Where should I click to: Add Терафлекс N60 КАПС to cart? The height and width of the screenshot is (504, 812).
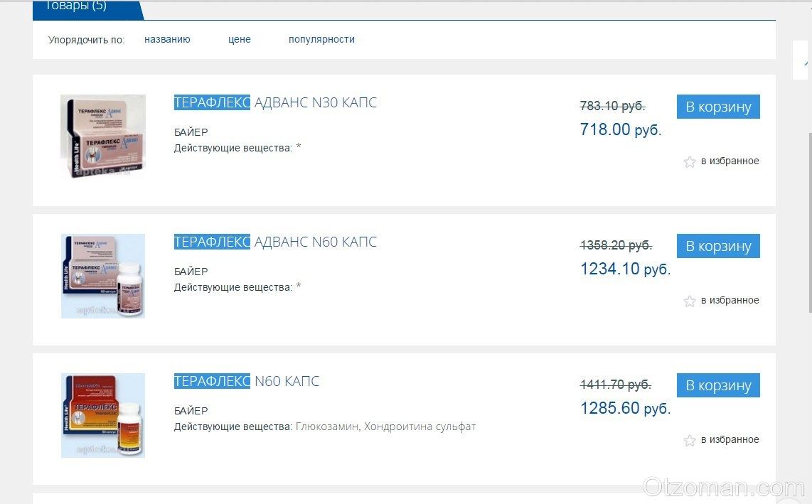[x=718, y=385]
